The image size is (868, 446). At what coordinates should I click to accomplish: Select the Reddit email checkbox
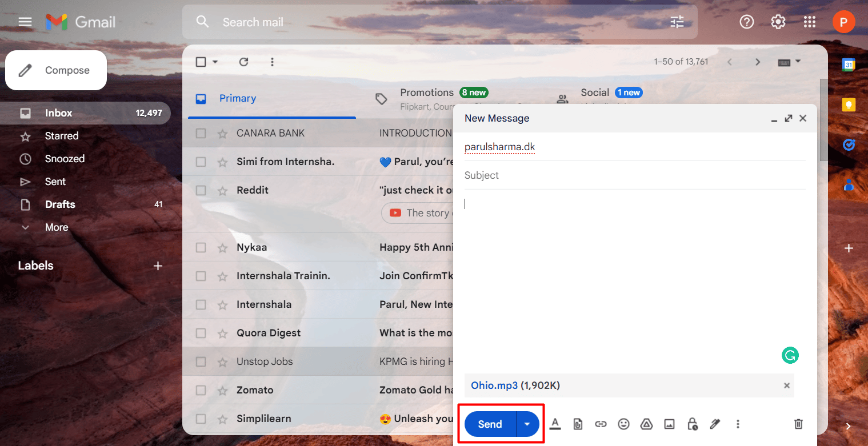pos(201,190)
